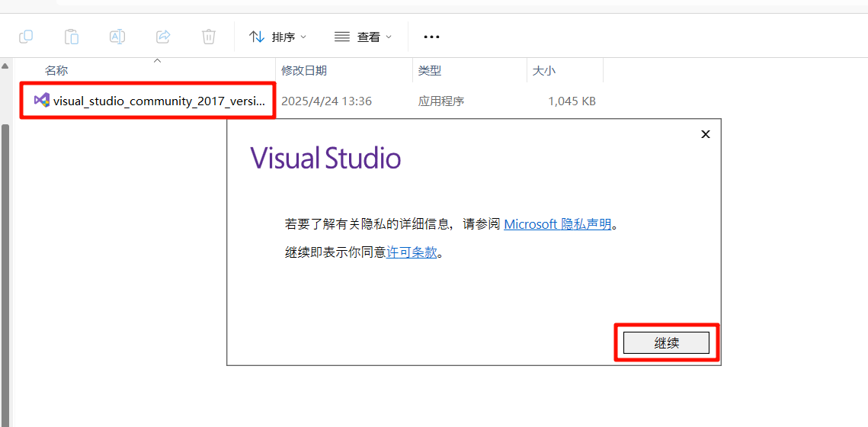Screen dimensions: 868x427
Task: Open the 查看 view dropdown
Action: coord(364,37)
